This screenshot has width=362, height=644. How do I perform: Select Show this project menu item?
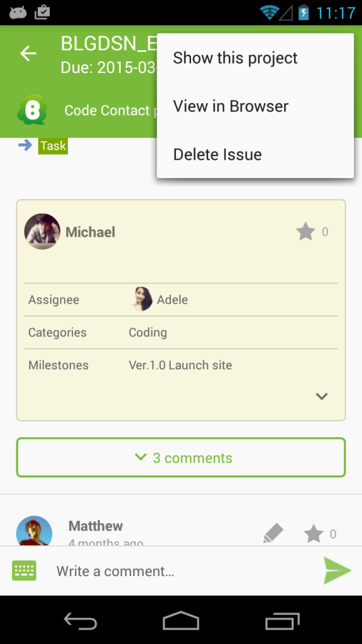pyautogui.click(x=255, y=58)
